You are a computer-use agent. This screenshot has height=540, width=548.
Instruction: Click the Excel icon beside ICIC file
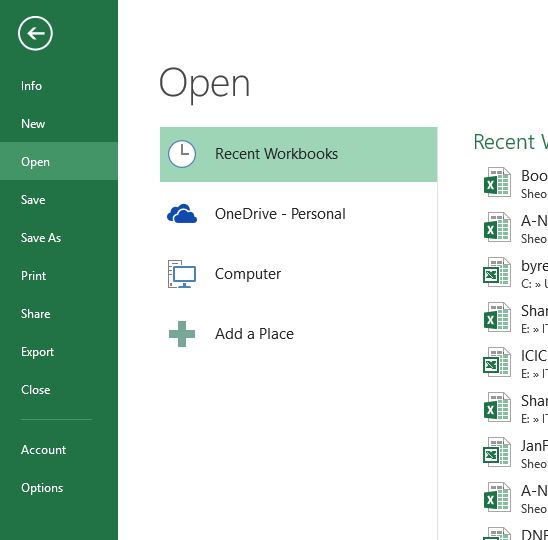(x=497, y=362)
